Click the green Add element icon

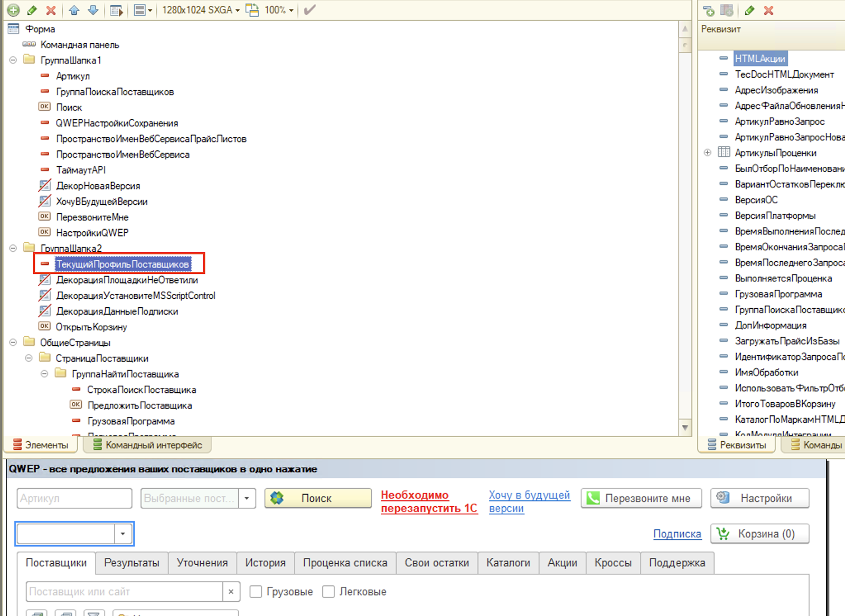13,10
